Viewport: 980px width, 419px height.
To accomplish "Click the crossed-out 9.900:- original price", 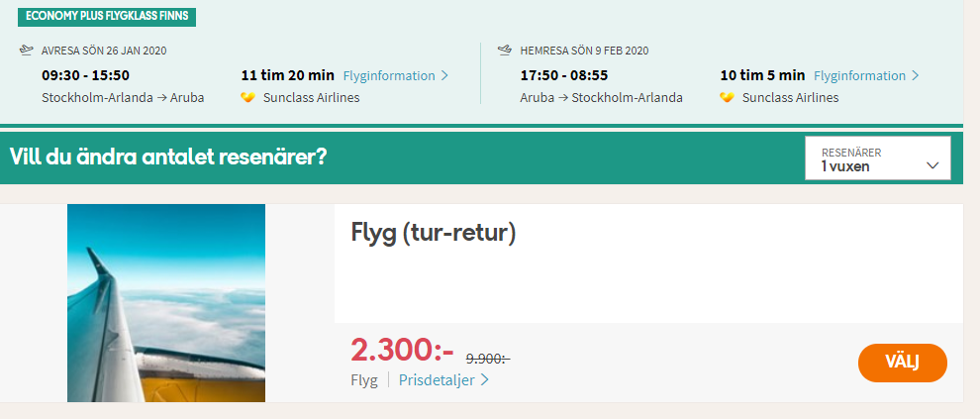I will [x=488, y=358].
